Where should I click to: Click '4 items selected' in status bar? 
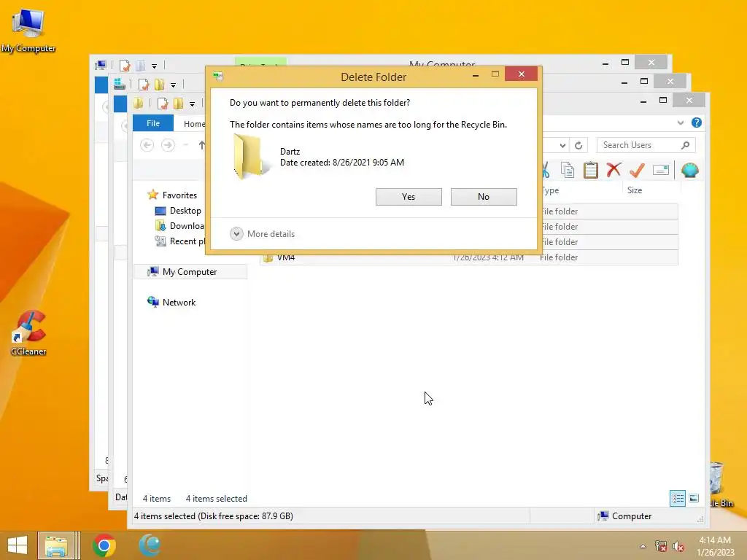pyautogui.click(x=216, y=499)
